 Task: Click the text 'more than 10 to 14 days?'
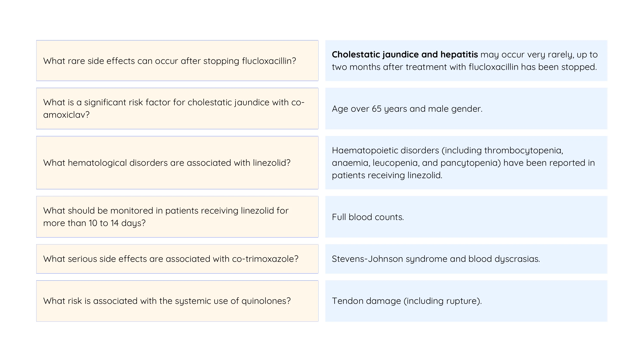pyautogui.click(x=94, y=223)
